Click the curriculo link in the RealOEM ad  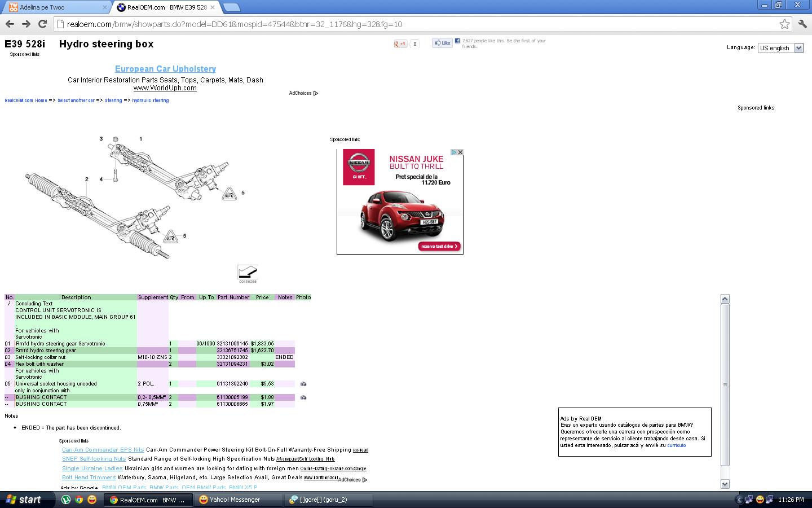[x=677, y=445]
